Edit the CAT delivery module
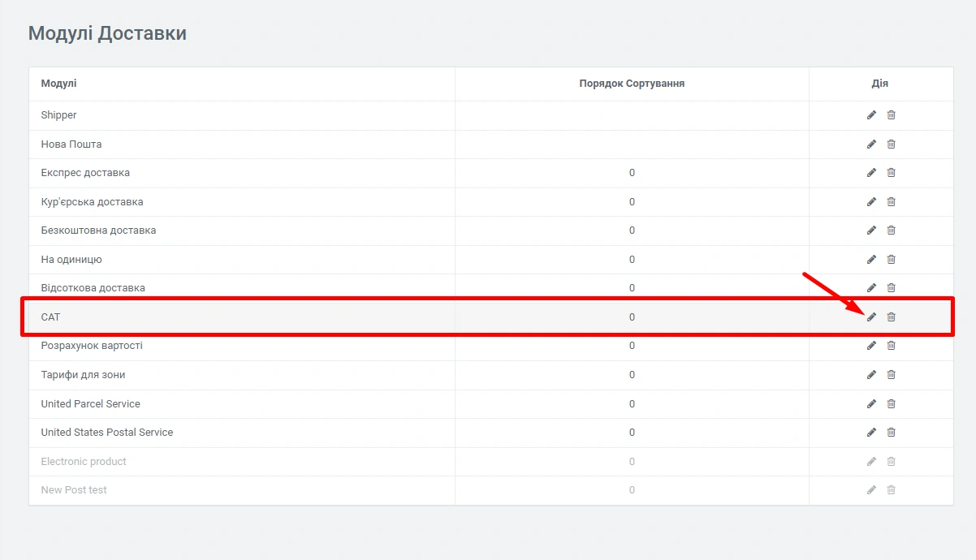Viewport: 976px width, 560px height. [871, 317]
